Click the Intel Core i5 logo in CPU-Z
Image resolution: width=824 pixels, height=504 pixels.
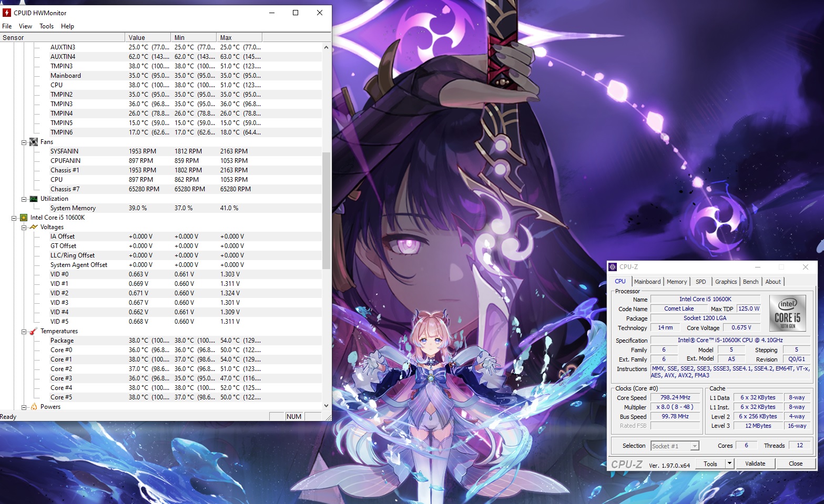pos(787,313)
